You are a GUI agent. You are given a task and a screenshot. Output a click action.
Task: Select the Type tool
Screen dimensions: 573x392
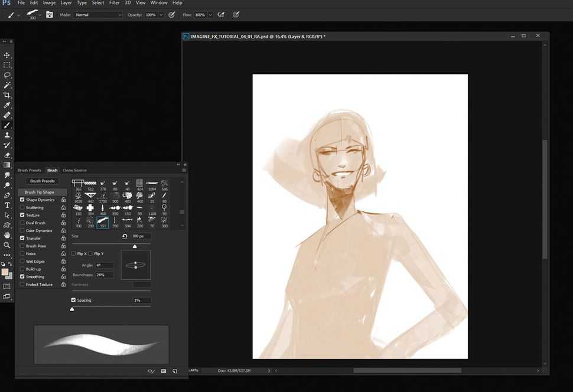point(8,205)
